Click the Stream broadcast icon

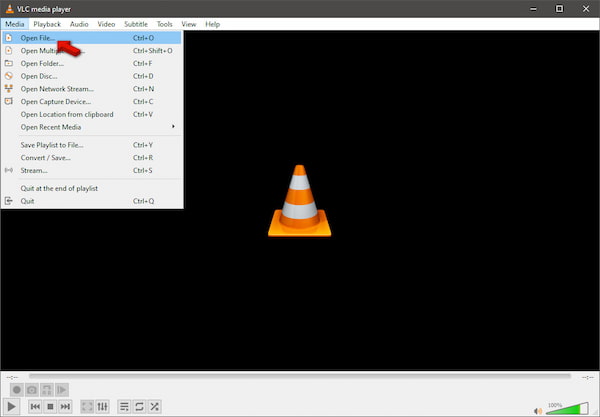point(8,170)
